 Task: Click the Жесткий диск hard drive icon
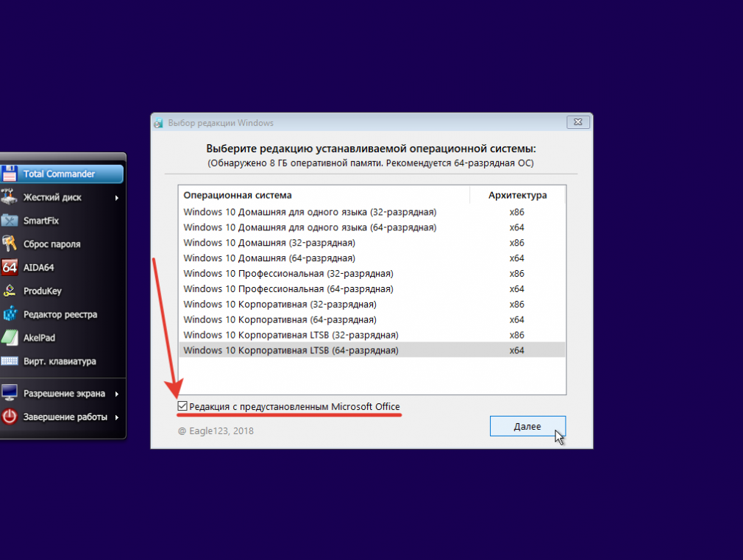tap(9, 197)
